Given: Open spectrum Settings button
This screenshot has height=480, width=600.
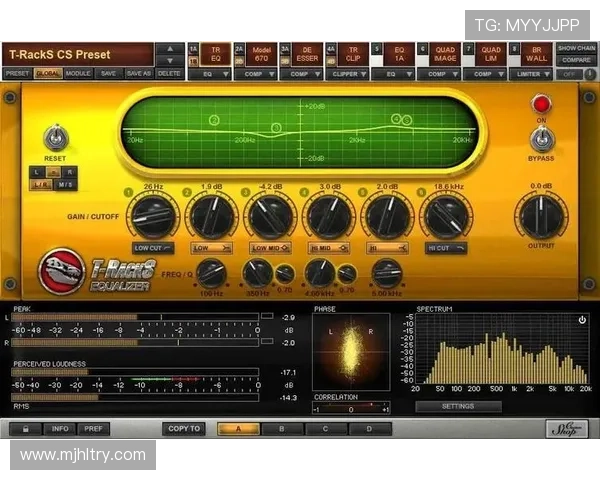Looking at the screenshot, I should coord(458,407).
